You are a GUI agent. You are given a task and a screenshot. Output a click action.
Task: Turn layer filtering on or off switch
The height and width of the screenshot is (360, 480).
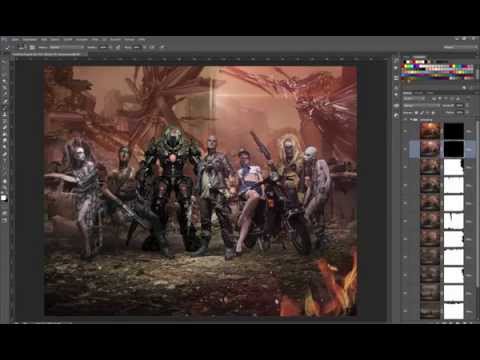click(468, 99)
